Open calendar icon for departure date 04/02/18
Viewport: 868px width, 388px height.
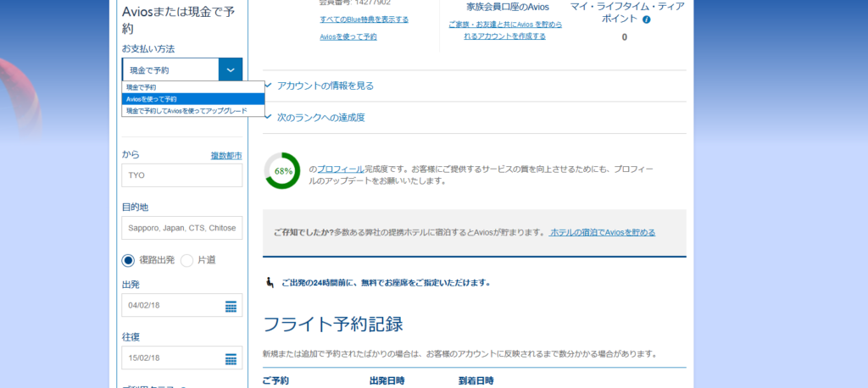click(x=231, y=306)
